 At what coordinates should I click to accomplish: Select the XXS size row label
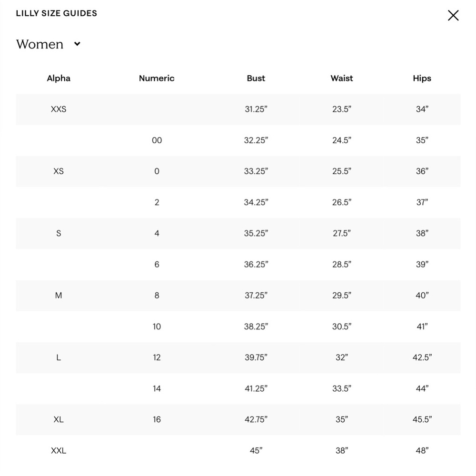59,109
